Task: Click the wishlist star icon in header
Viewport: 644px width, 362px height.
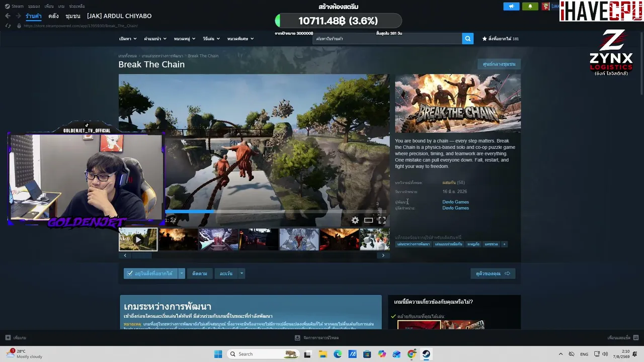Action: coord(485,39)
